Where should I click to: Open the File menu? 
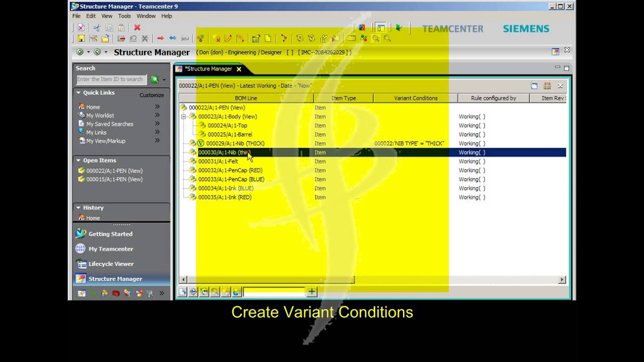click(x=76, y=16)
